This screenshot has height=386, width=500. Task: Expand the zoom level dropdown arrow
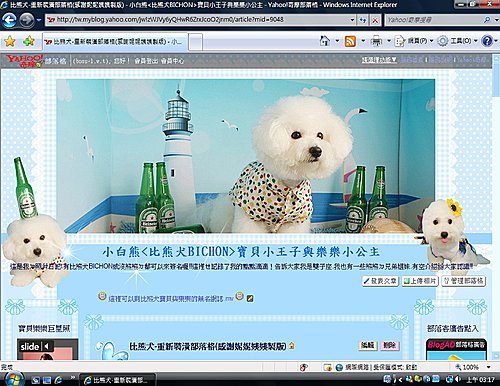489,367
